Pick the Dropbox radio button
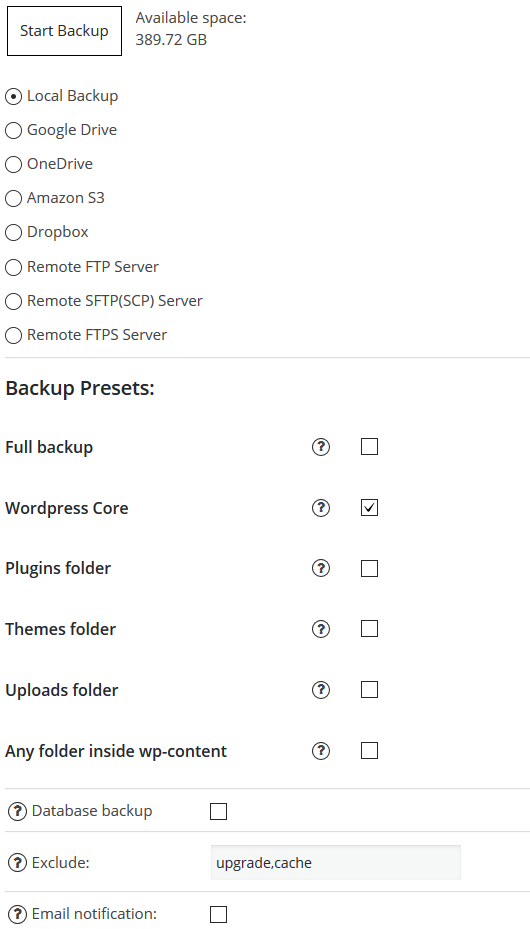Viewport: 530px width, 929px height. pos(14,233)
